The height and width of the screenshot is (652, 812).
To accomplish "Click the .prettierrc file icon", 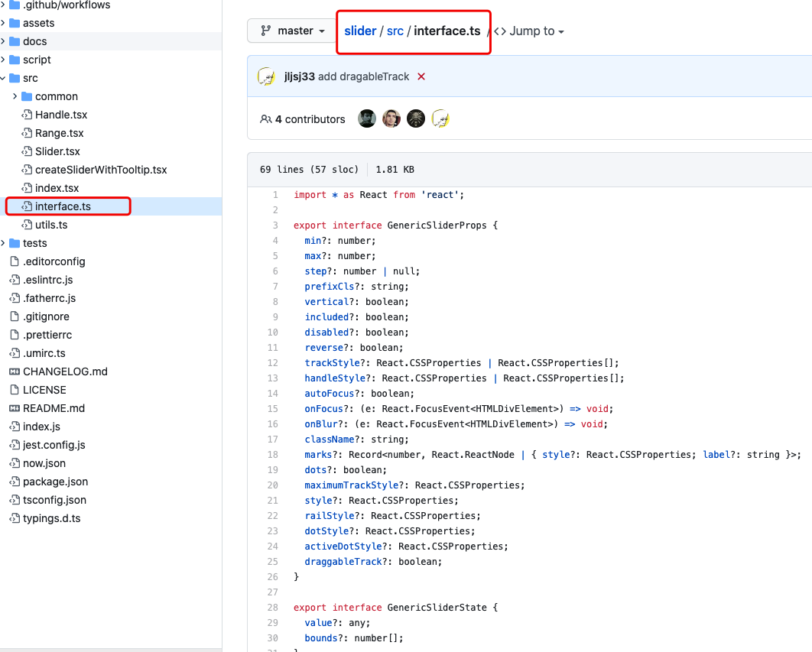I will pos(15,335).
